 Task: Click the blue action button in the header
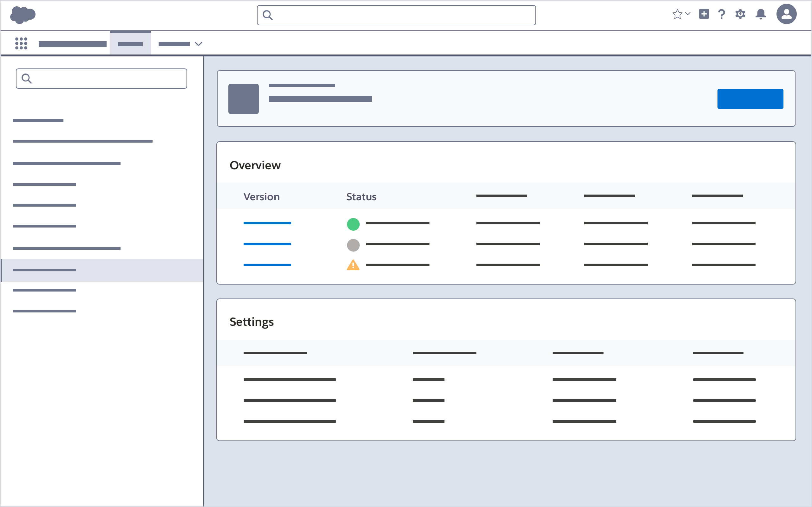pos(750,99)
